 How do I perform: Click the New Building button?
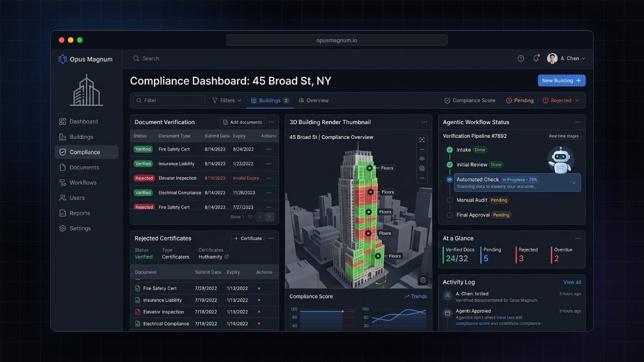(561, 80)
